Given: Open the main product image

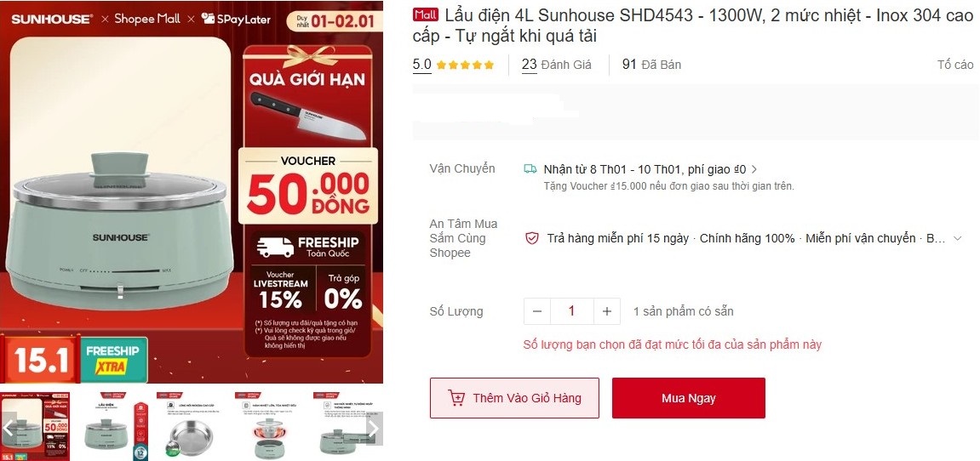Looking at the screenshot, I should pos(192,192).
